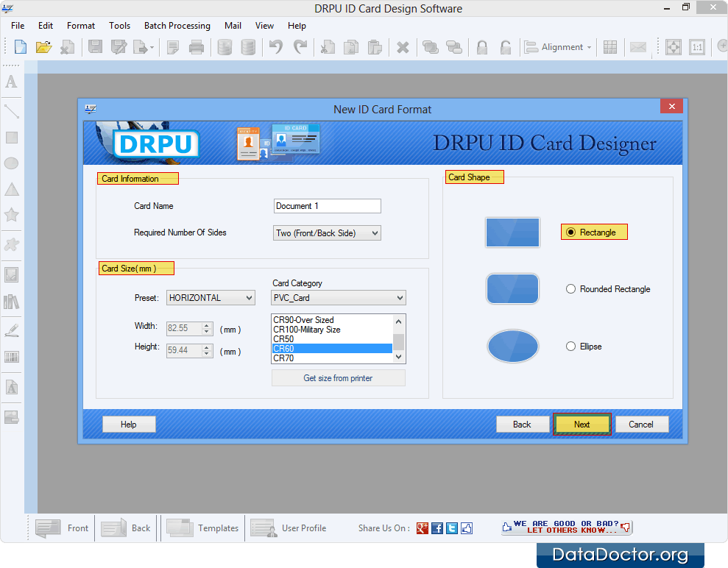Open the Edit menu
Viewport: 728px width, 568px height.
46,26
